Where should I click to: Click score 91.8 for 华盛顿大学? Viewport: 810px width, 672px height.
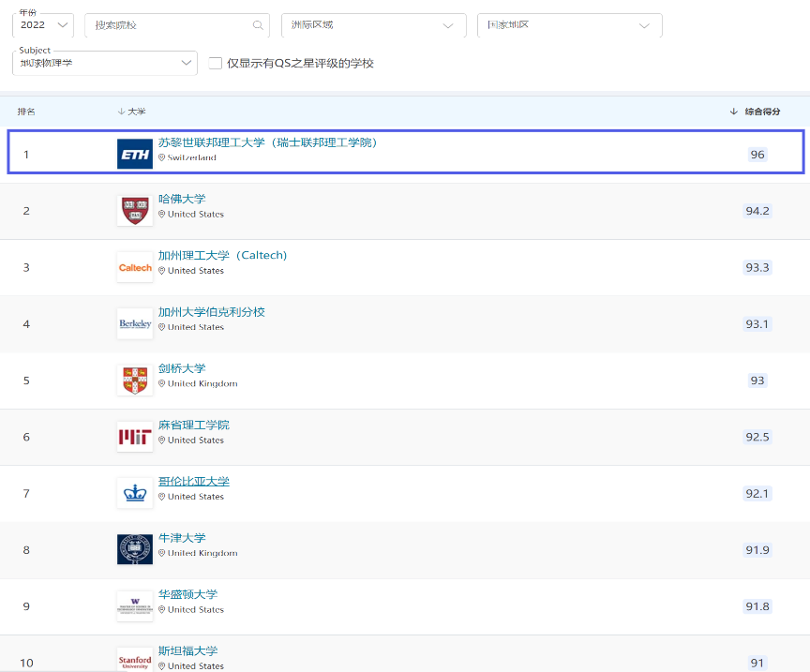click(x=757, y=606)
